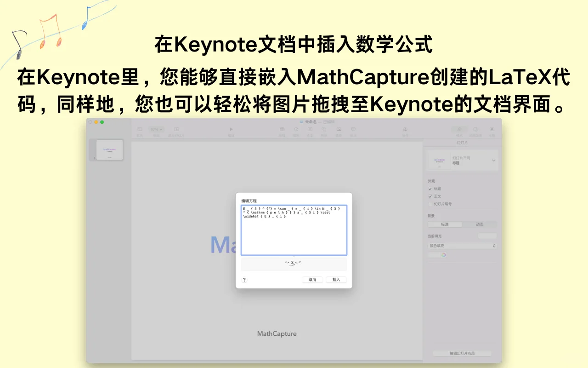The height and width of the screenshot is (368, 588).
Task: Disable the 正文 checkbox
Action: [430, 196]
